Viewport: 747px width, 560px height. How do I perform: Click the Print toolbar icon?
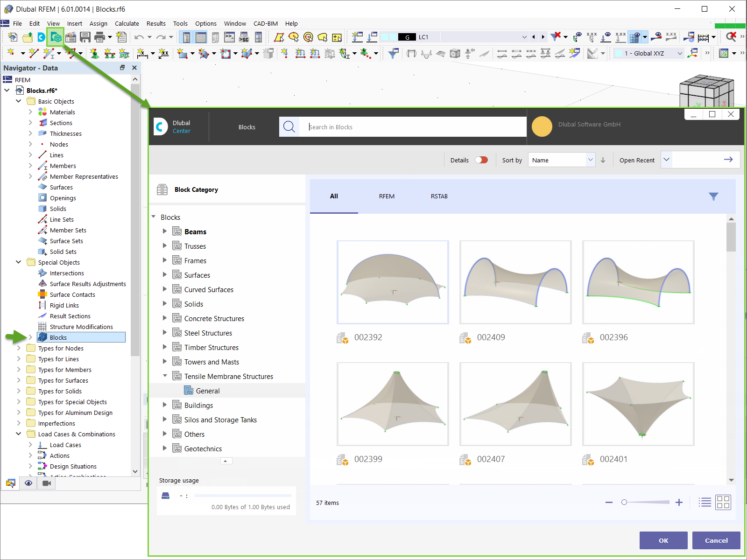coord(100,37)
